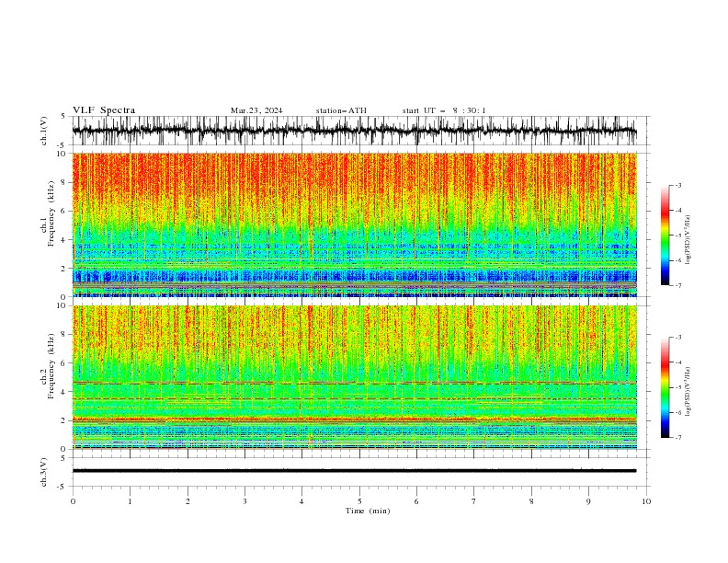The image size is (728, 563).
Task: Click the ch.1 voltage waveform plot
Action: (354, 131)
